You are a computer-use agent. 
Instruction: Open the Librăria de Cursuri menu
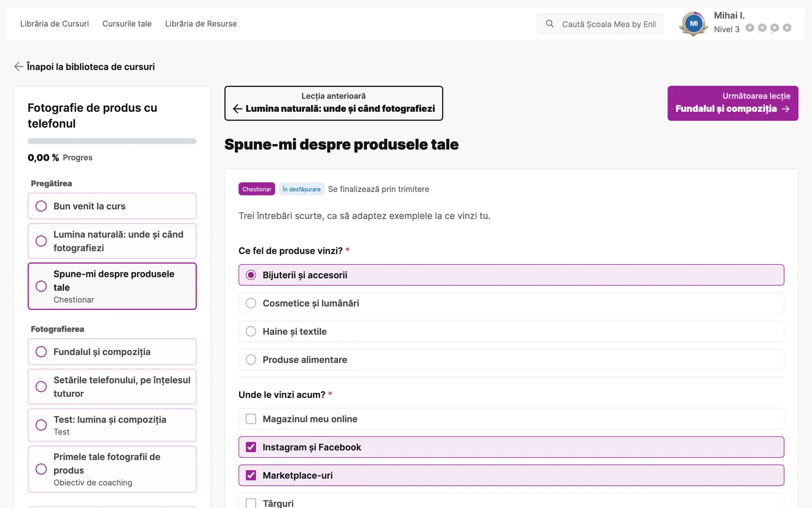point(54,24)
